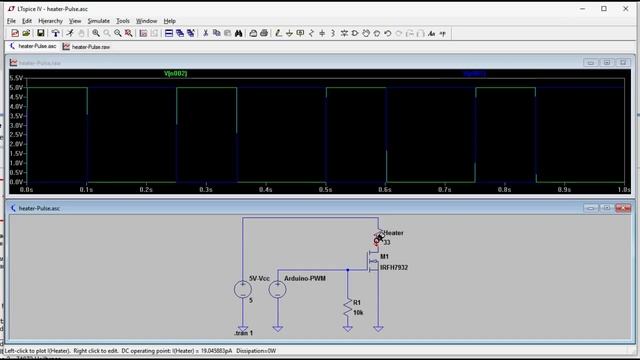Click the Arduino-PWM voltage source symbol

point(278,289)
